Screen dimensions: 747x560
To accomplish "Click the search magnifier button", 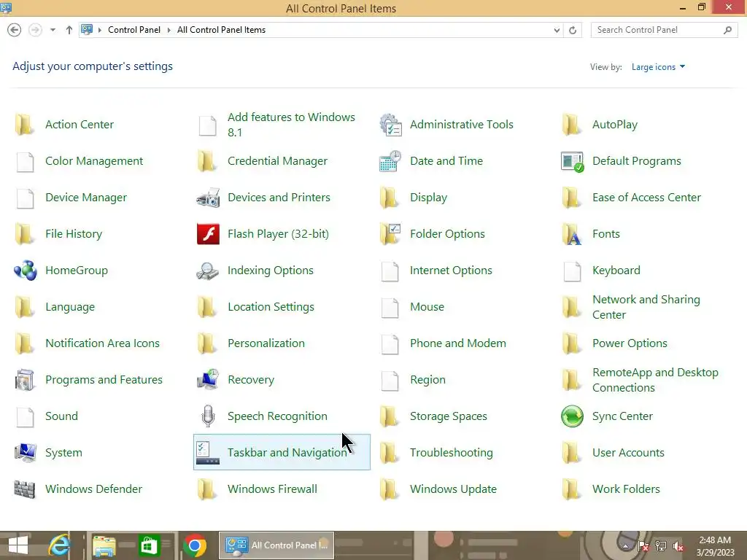I will [x=727, y=30].
